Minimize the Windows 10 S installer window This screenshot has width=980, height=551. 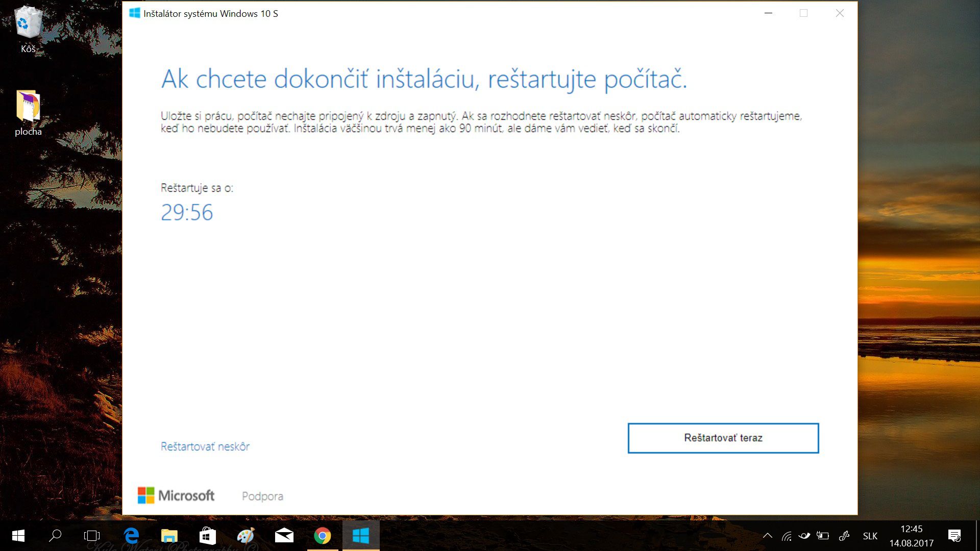tap(769, 13)
